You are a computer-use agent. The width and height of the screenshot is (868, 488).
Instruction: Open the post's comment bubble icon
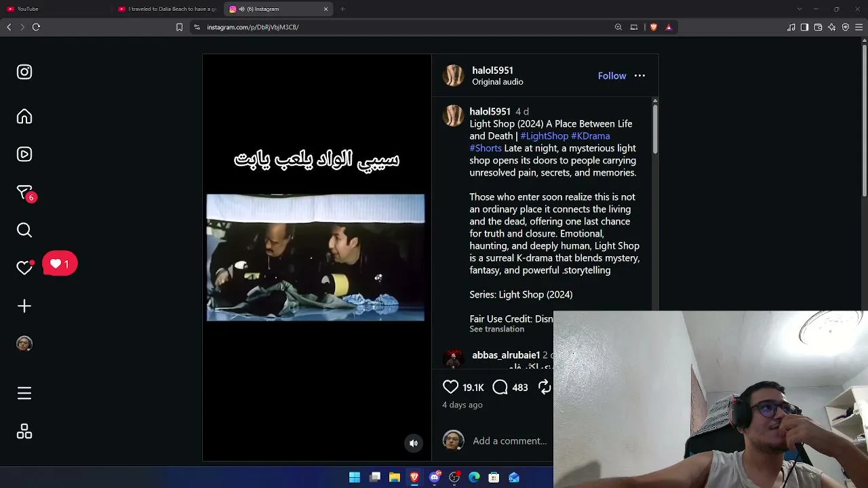(x=500, y=387)
